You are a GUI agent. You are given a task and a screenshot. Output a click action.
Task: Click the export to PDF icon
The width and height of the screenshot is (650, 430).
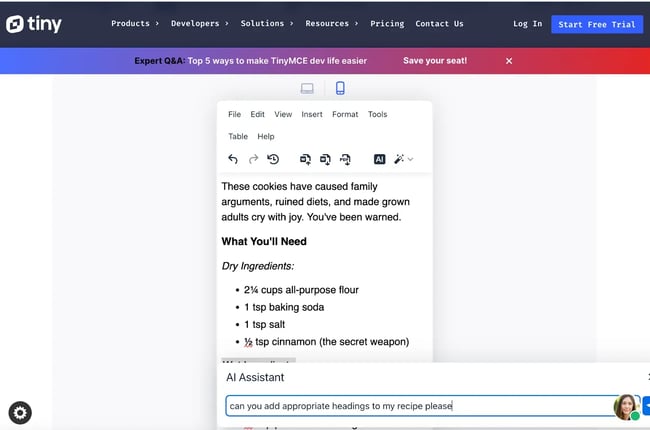(345, 159)
